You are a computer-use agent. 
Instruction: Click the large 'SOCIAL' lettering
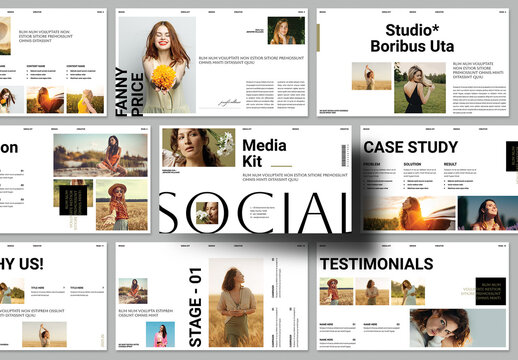click(x=255, y=213)
